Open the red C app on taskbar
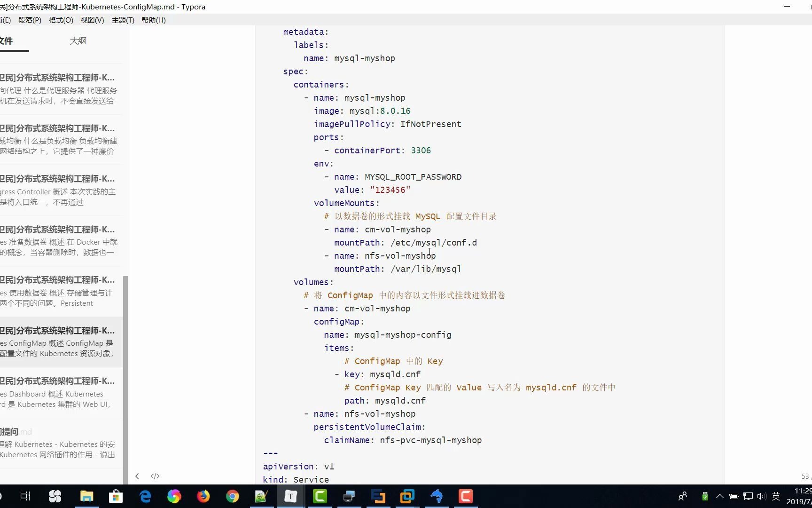Viewport: 812px width, 508px height. [x=466, y=496]
